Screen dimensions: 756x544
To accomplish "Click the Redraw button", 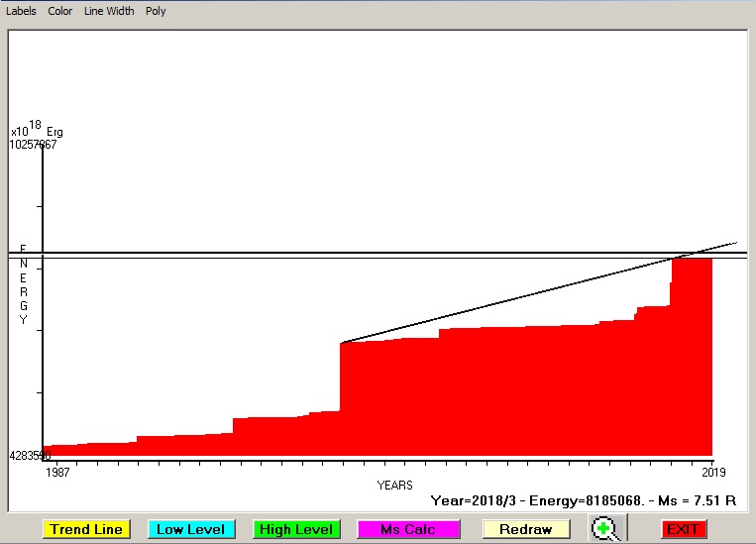I will (x=525, y=529).
